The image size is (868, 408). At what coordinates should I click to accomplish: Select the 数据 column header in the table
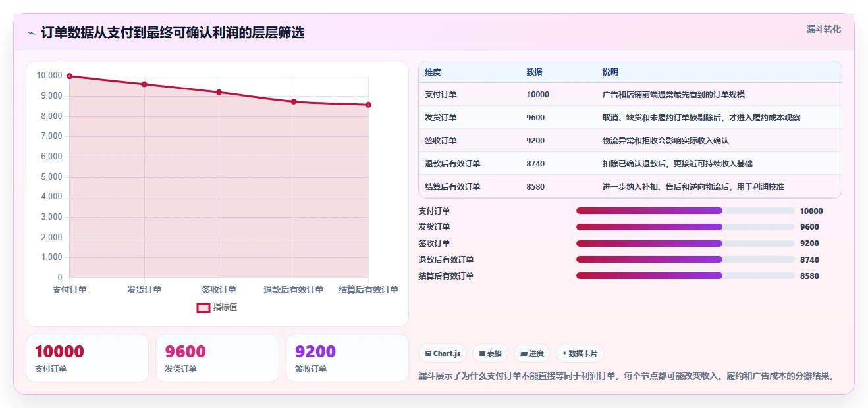tap(535, 72)
